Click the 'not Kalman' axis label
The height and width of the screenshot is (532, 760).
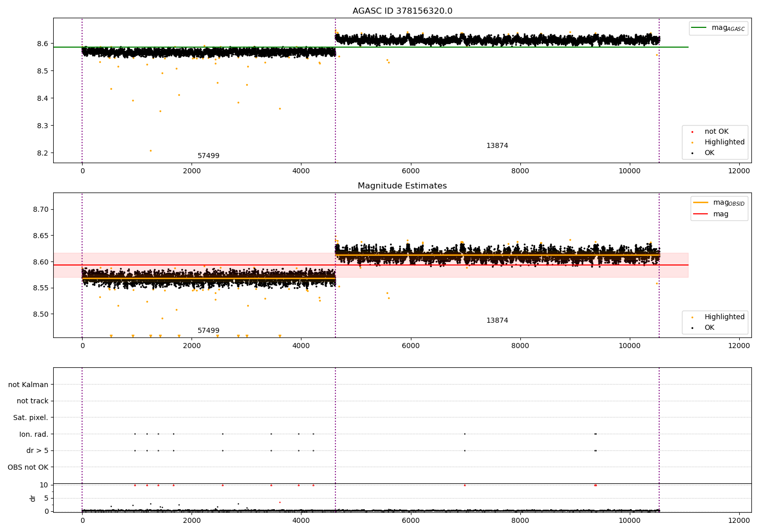pos(28,385)
